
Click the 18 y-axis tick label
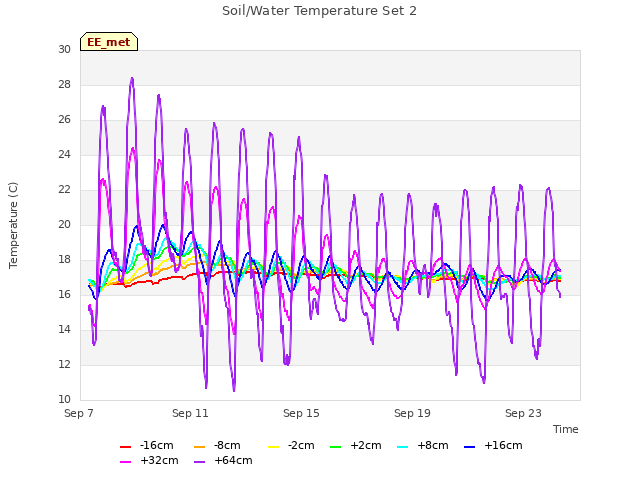pyautogui.click(x=64, y=260)
